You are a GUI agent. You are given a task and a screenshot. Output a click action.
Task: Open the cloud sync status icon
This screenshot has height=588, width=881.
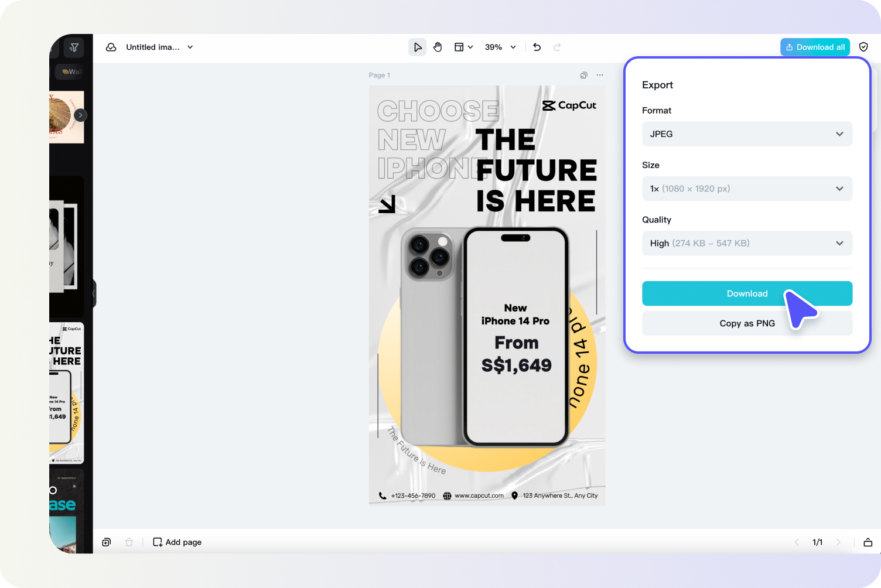(x=111, y=47)
